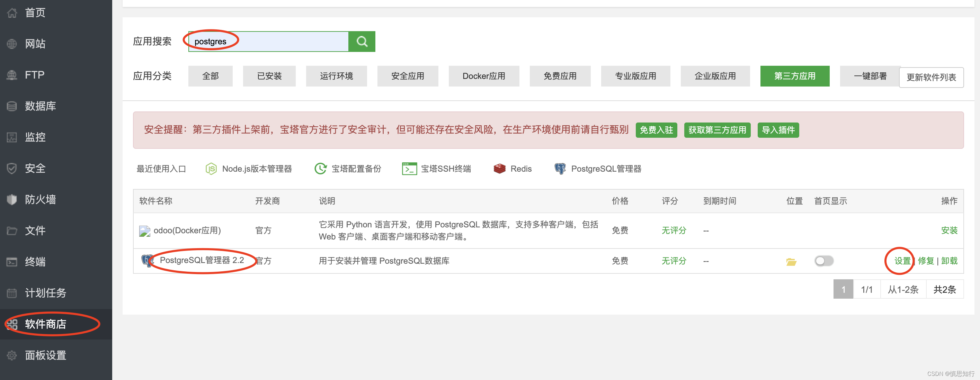Open 数据库 in the sidebar

(40, 106)
